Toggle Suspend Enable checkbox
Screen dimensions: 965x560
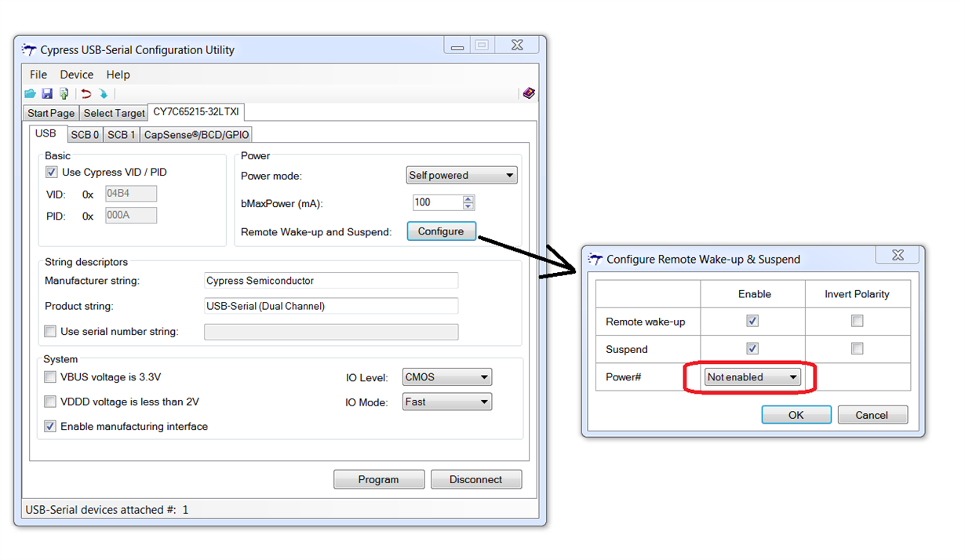[x=752, y=348]
